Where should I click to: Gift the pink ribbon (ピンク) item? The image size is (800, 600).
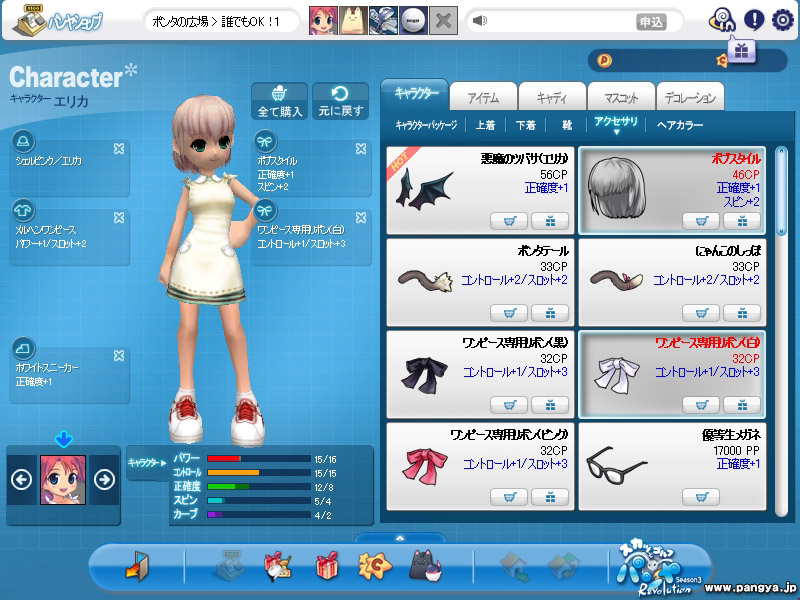[550, 496]
